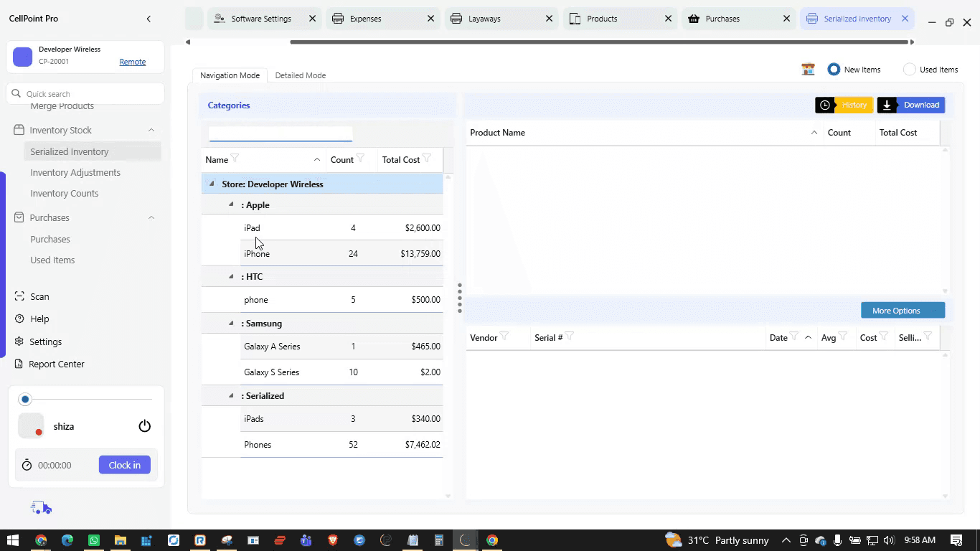The height and width of the screenshot is (551, 980).
Task: Show hidden system tray icons
Action: click(x=786, y=540)
